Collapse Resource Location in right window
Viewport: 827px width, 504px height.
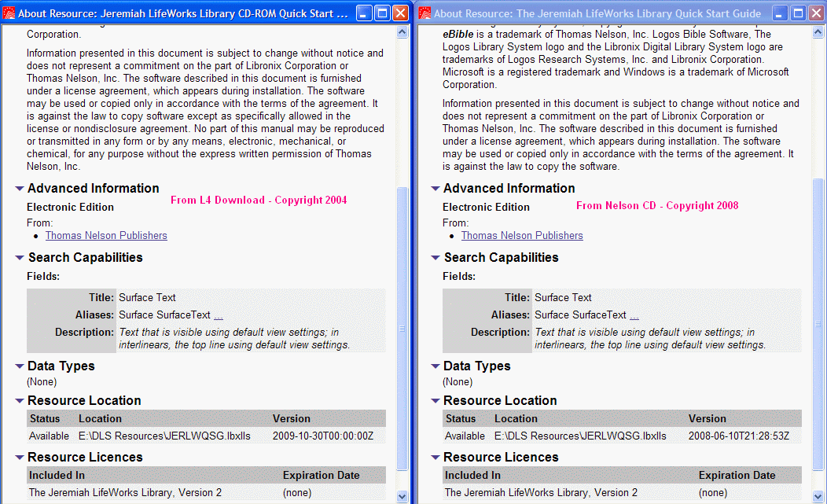click(x=436, y=401)
